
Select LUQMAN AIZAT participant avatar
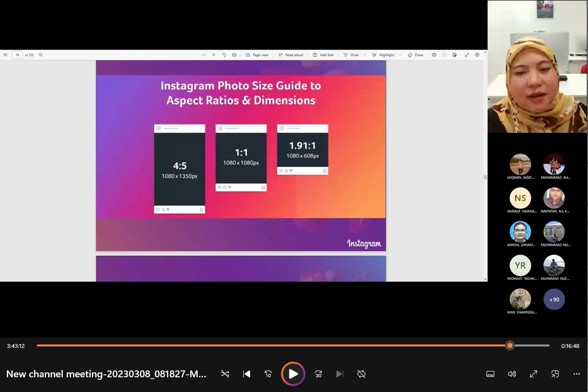click(x=520, y=165)
